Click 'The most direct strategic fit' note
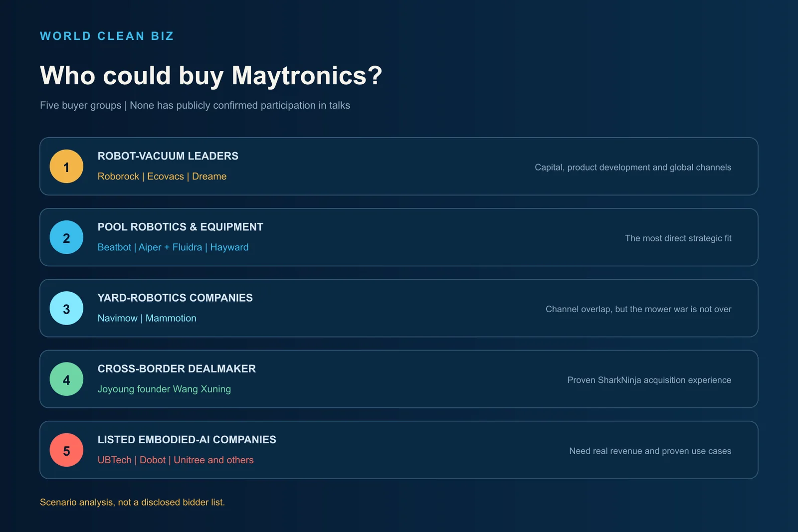Viewport: 798px width, 532px height. tap(678, 238)
